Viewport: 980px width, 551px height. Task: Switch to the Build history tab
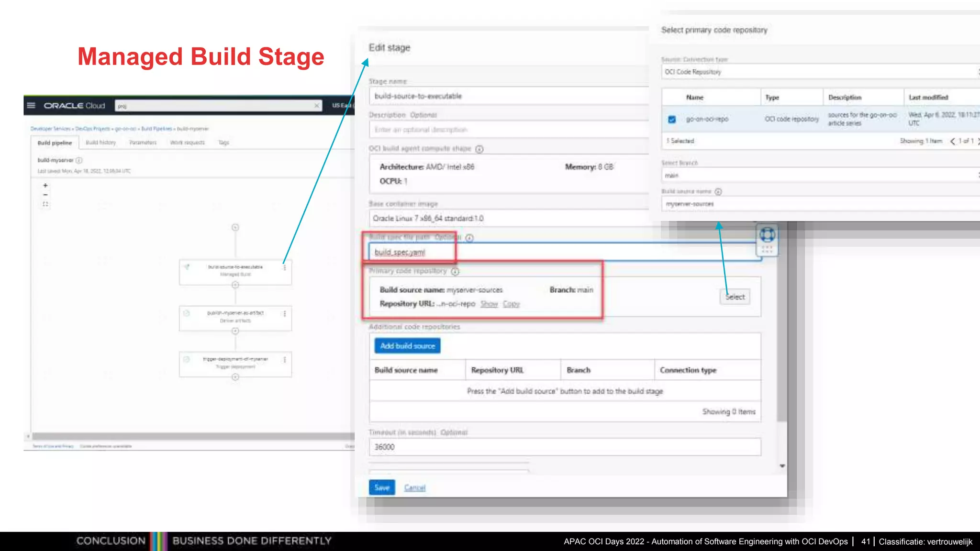(100, 143)
